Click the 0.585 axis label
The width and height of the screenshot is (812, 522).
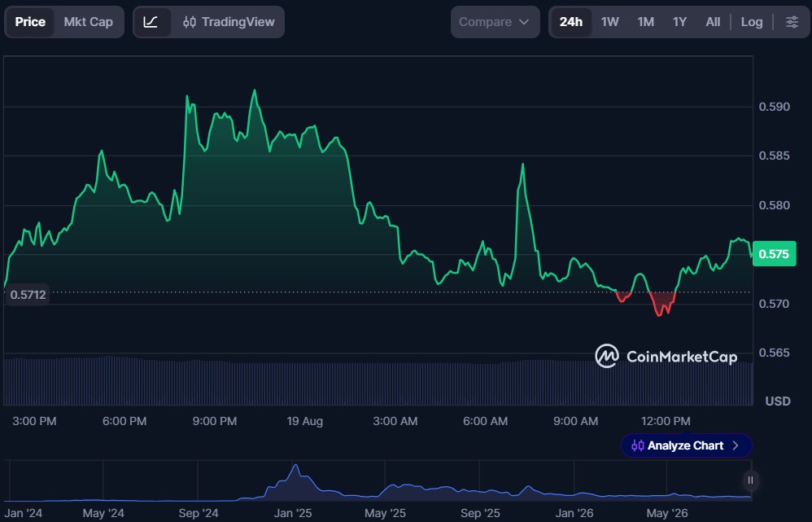coord(775,156)
